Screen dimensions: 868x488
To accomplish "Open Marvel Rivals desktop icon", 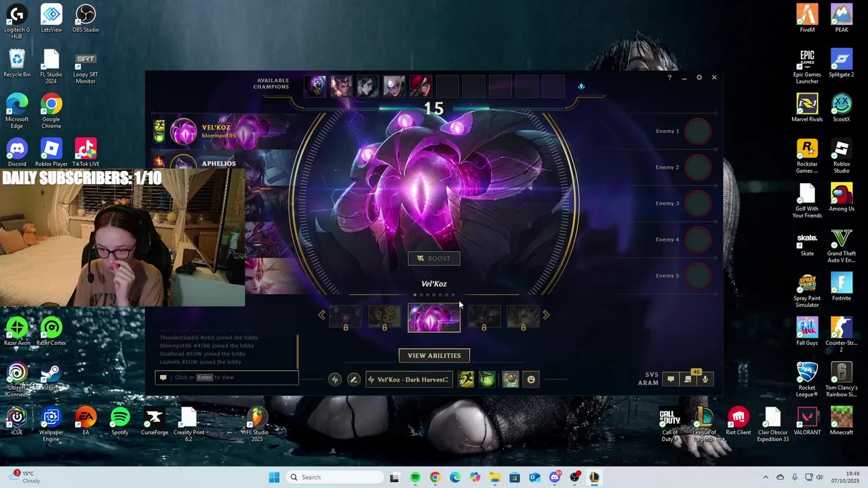I will click(807, 108).
